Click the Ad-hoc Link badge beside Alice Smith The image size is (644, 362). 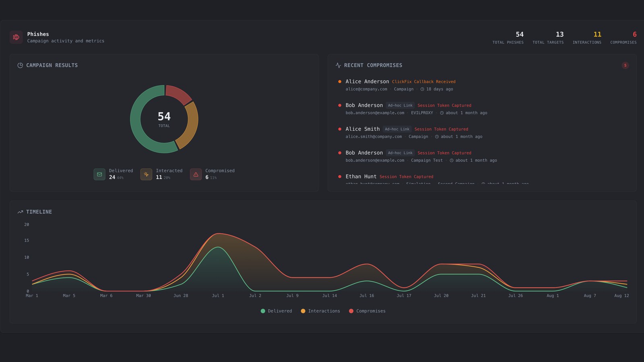(397, 129)
